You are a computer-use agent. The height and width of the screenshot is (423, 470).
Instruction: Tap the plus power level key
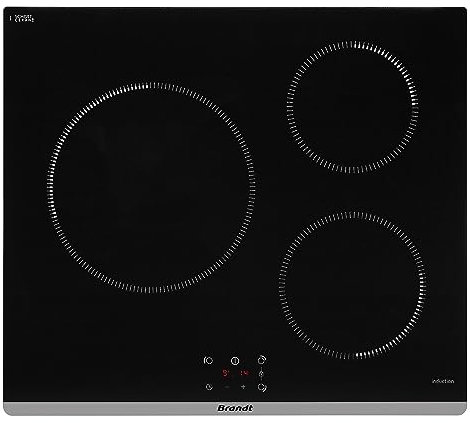tap(243, 387)
